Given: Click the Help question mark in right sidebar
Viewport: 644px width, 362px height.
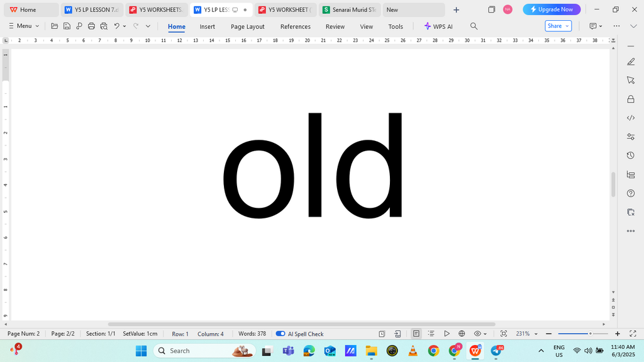Looking at the screenshot, I should pos(631,193).
